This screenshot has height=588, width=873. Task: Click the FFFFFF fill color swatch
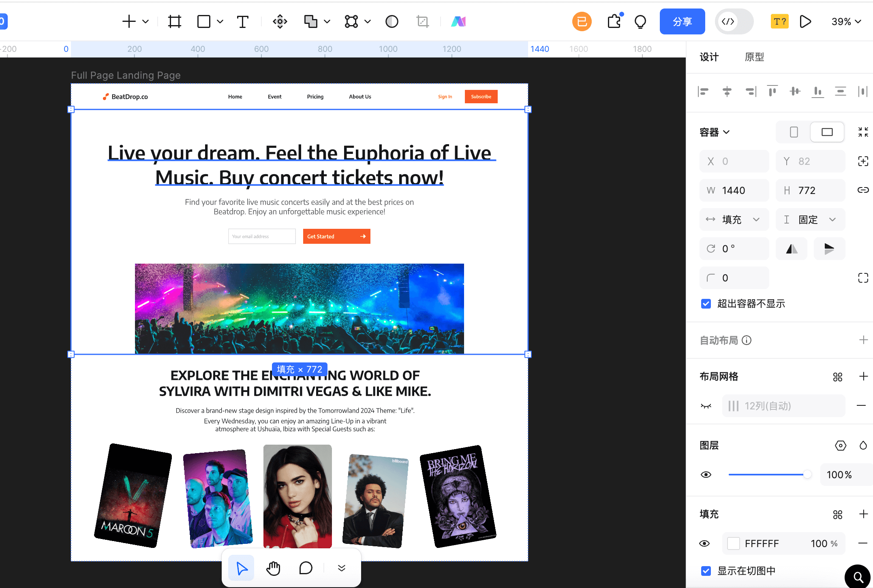pos(733,543)
